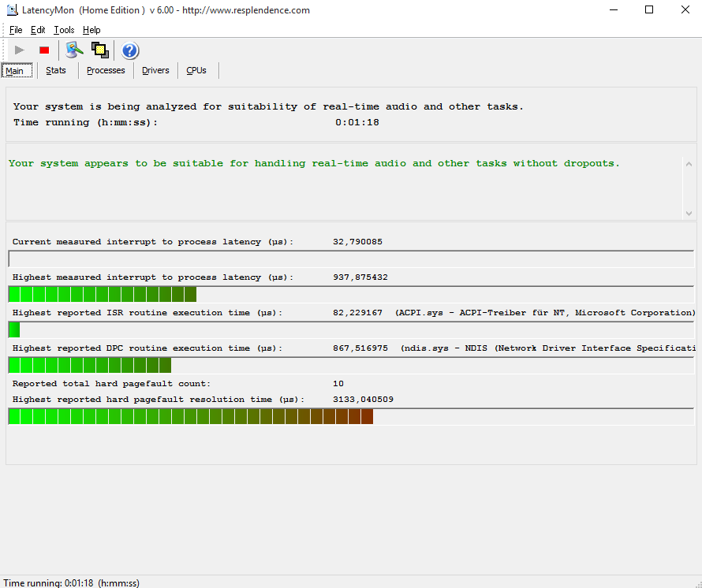Open the File menu
Screen dimensions: 702x588
click(16, 30)
